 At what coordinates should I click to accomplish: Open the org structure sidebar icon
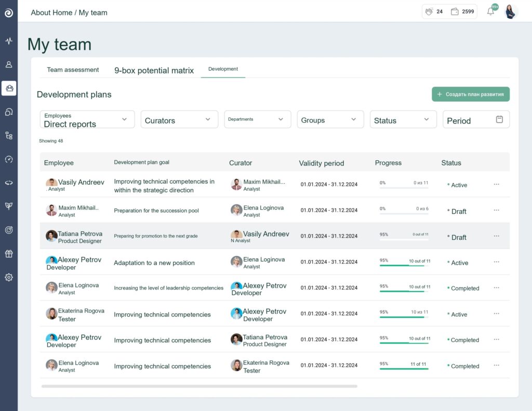(9, 135)
